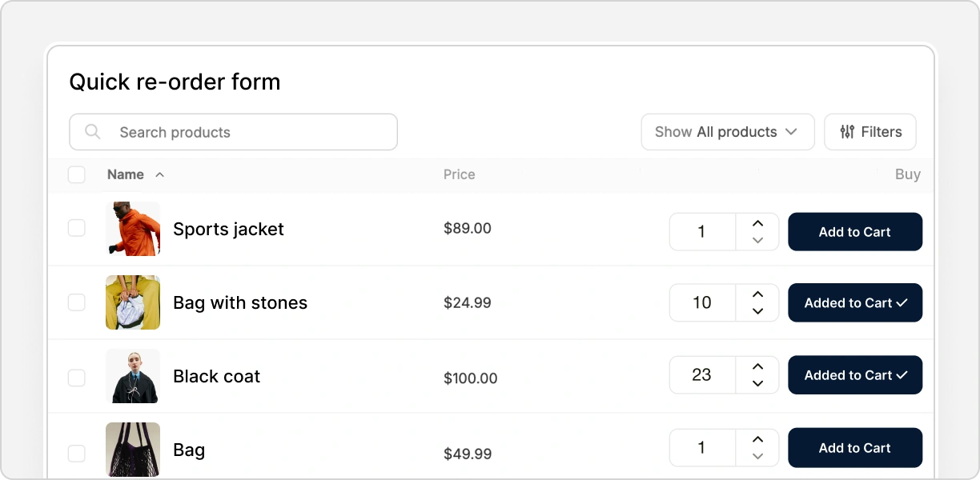This screenshot has width=980, height=480.
Task: Tick the Bag with stones checkbox
Action: point(77,302)
